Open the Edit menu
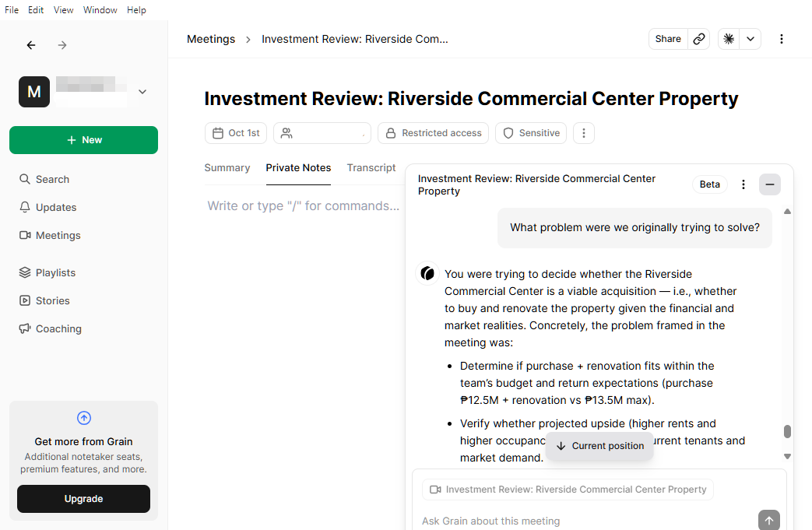812x530 pixels. 36,10
